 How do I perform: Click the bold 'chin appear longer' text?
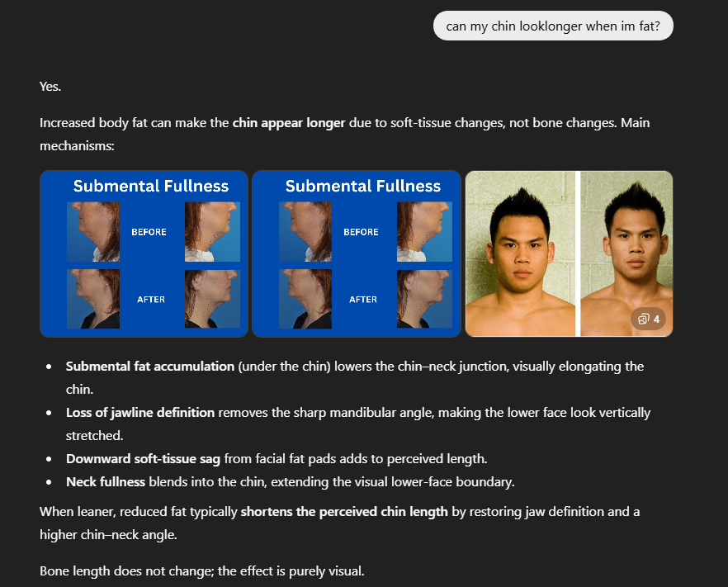point(289,122)
